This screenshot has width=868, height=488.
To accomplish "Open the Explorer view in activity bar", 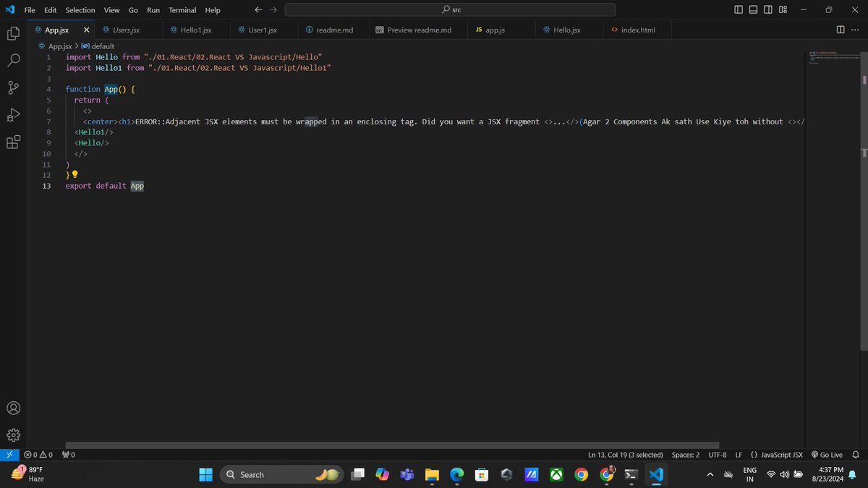I will click(13, 33).
